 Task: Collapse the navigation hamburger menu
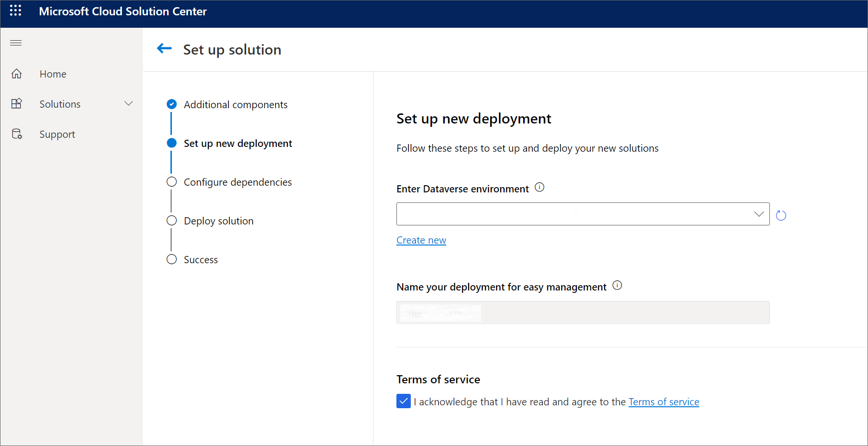tap(16, 43)
